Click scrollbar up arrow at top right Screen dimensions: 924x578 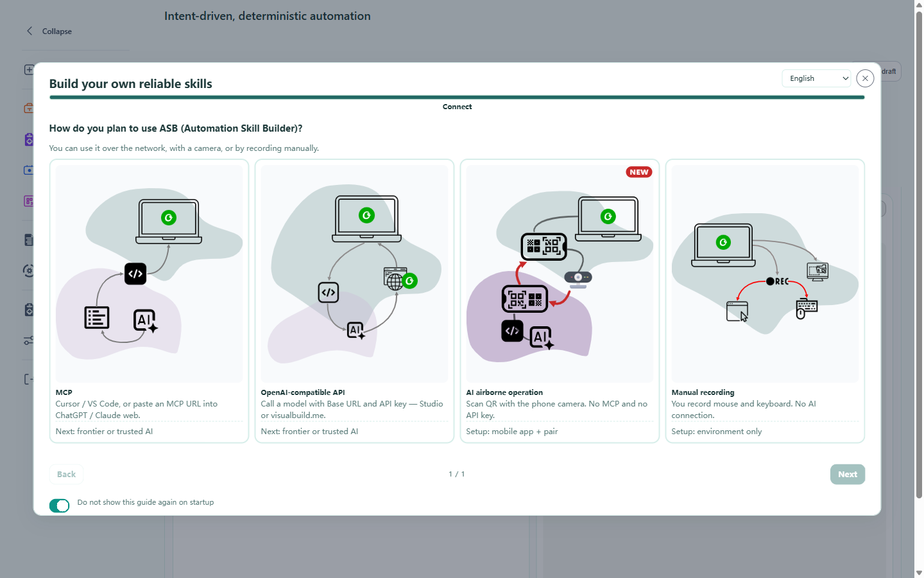point(919,4)
